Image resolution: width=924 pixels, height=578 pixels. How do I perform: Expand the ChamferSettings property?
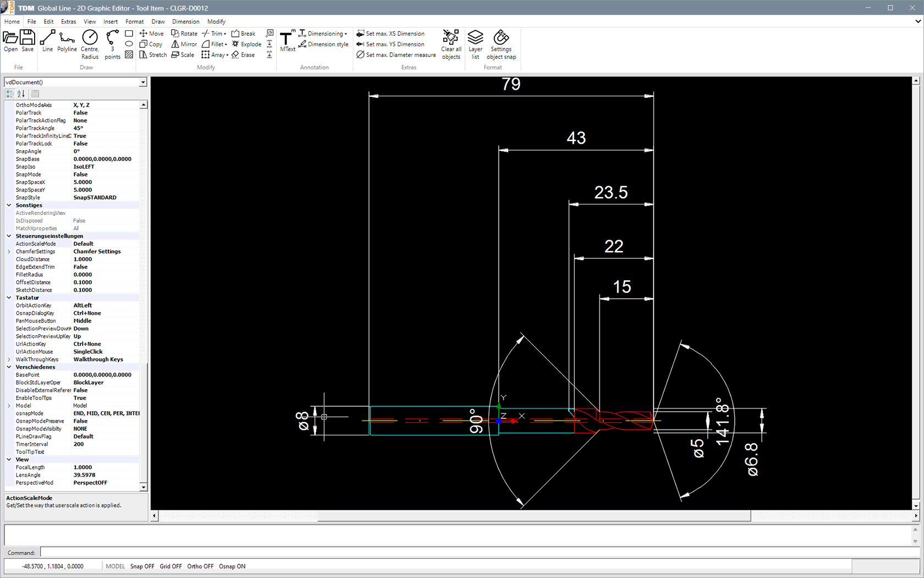9,252
